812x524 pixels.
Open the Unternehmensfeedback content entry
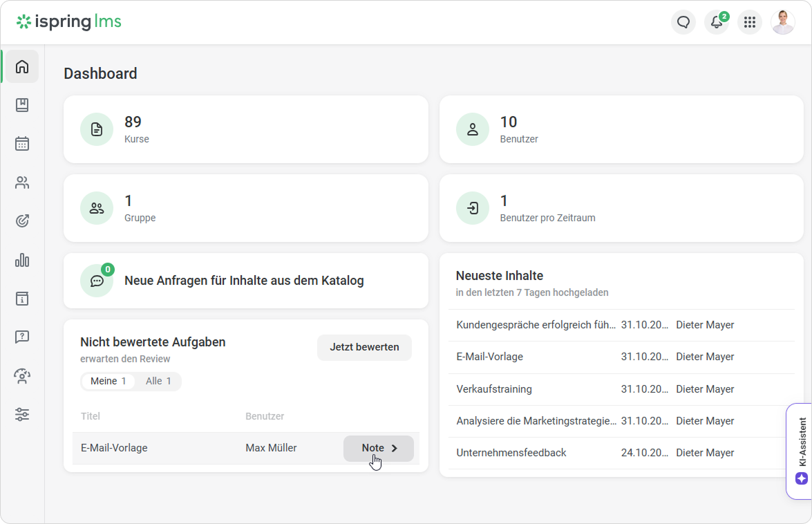(x=511, y=453)
